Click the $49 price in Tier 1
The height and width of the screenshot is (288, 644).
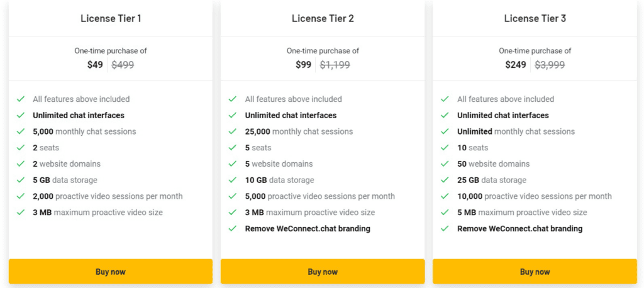95,65
